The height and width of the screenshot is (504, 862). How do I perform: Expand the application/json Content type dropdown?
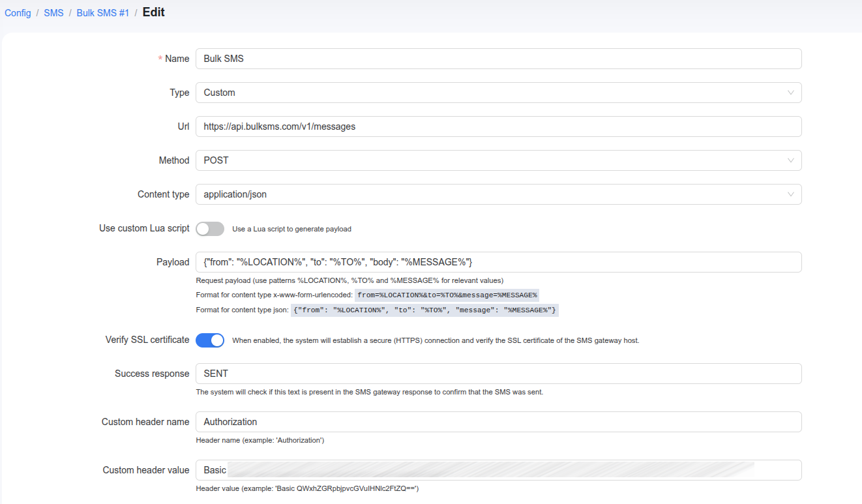[489, 194]
